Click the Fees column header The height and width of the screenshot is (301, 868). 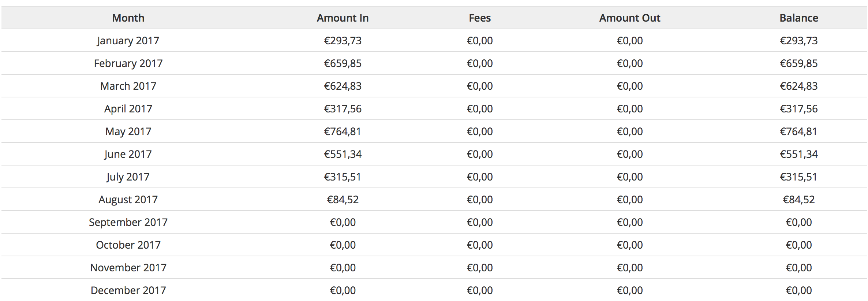coord(480,18)
